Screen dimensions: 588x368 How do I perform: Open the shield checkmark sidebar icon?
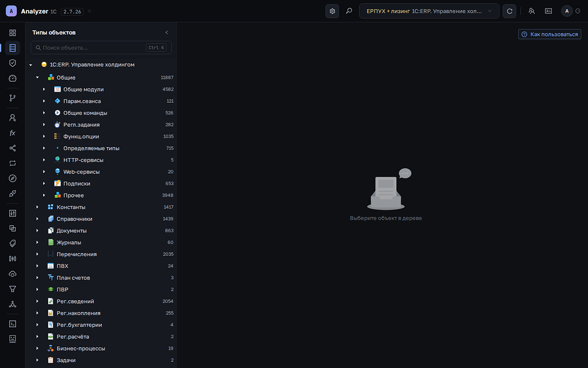coord(13,63)
